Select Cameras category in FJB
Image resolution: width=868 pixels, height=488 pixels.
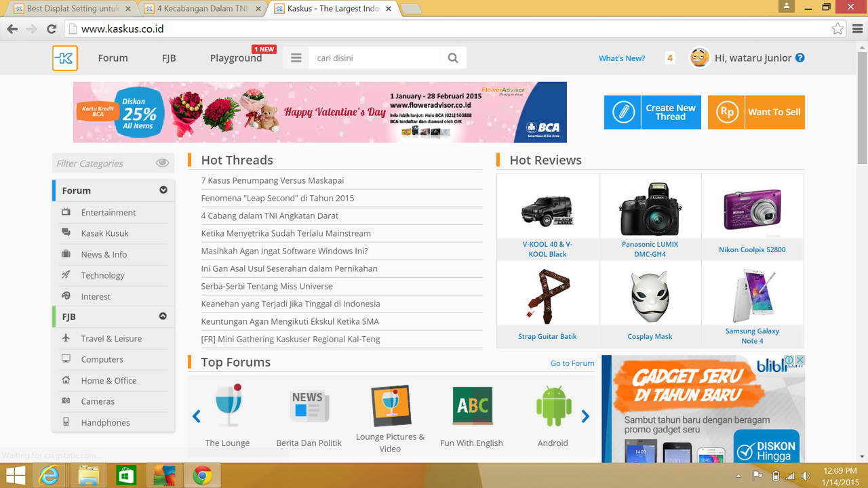98,401
